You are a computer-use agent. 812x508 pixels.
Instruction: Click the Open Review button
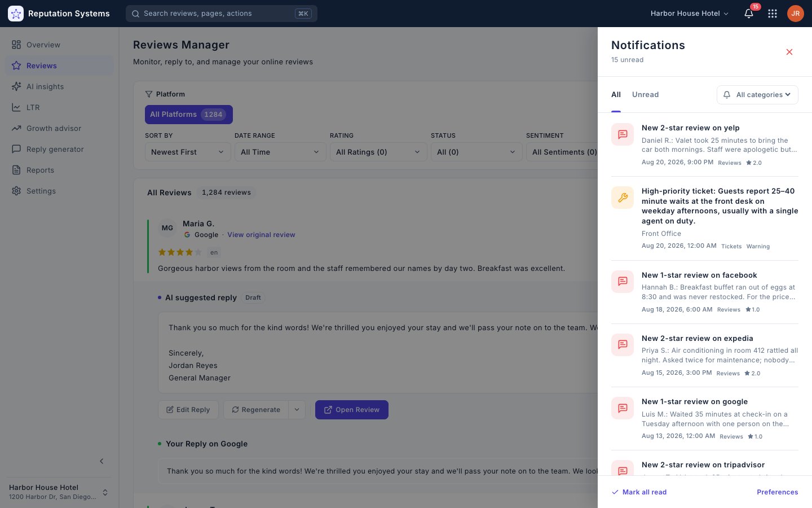(x=352, y=410)
